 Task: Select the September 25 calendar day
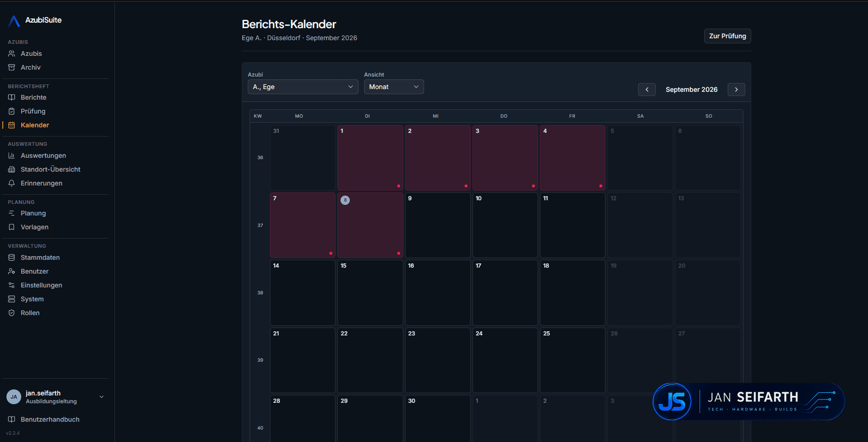(573, 360)
